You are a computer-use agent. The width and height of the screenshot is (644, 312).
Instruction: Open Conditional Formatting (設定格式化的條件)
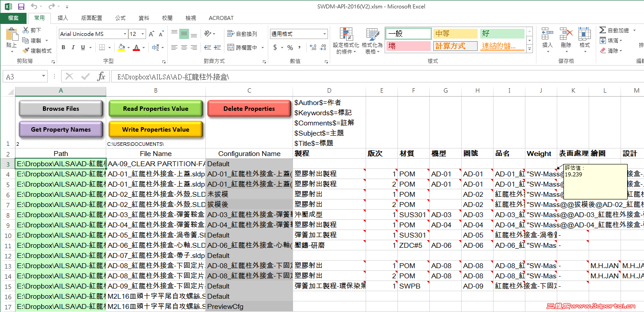pos(346,40)
